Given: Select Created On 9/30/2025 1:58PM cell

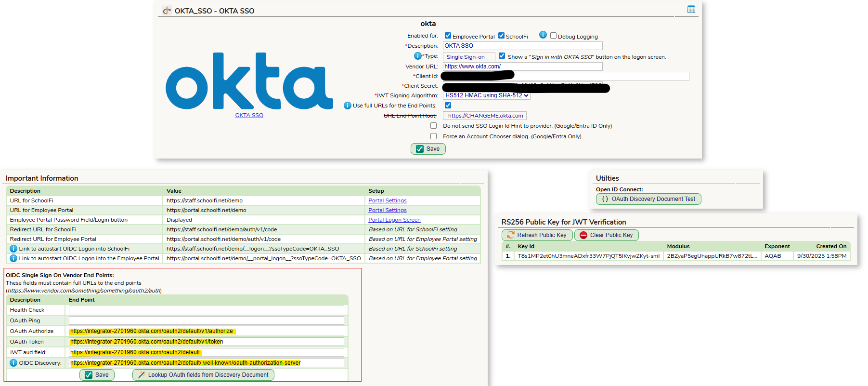Looking at the screenshot, I should coord(822,256).
